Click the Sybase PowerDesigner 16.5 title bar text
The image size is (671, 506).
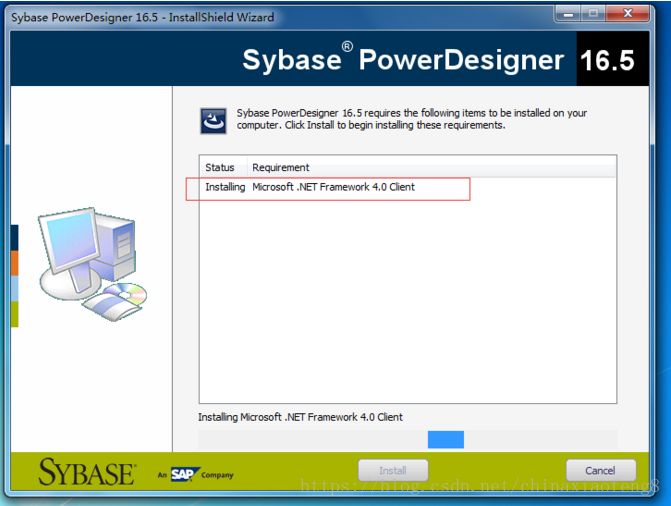[142, 17]
